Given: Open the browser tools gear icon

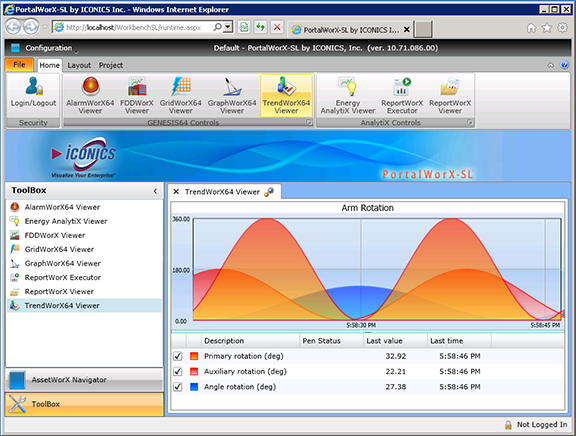Looking at the screenshot, I should coord(562,28).
